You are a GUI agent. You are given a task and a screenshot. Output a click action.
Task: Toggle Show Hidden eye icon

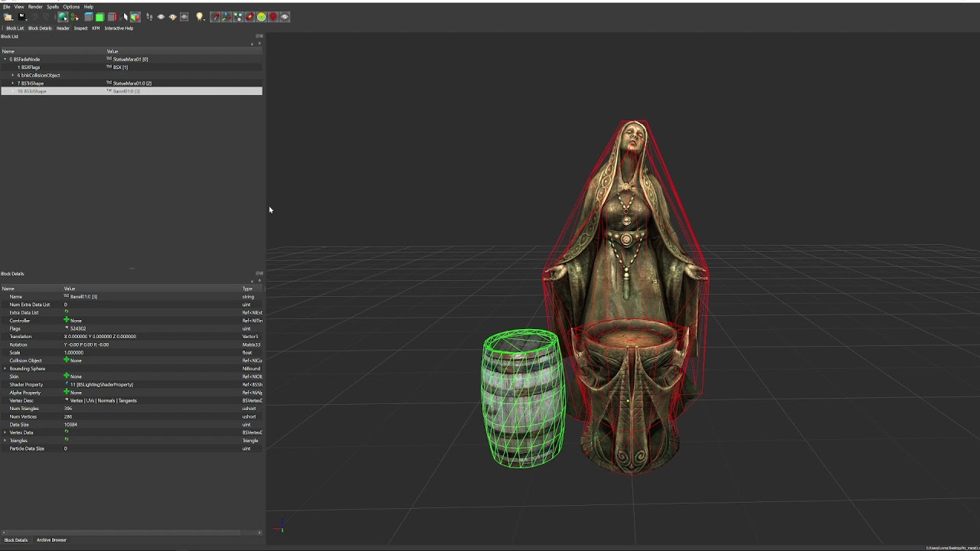[284, 17]
